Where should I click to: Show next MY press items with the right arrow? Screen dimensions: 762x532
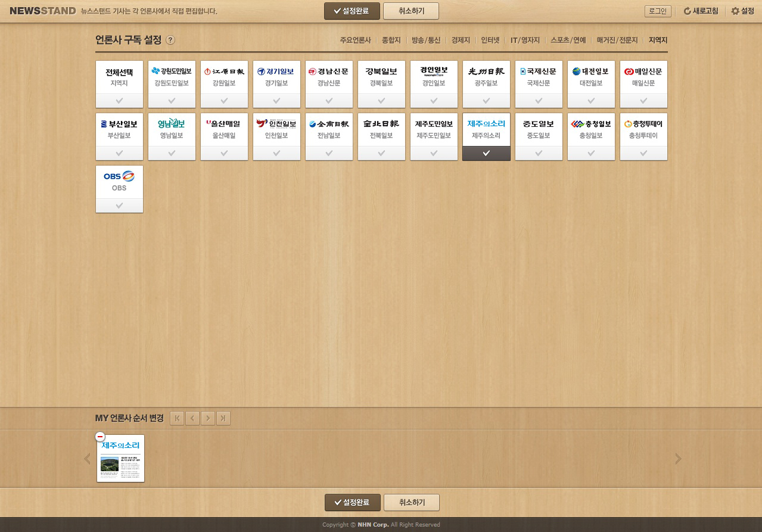[x=678, y=459]
